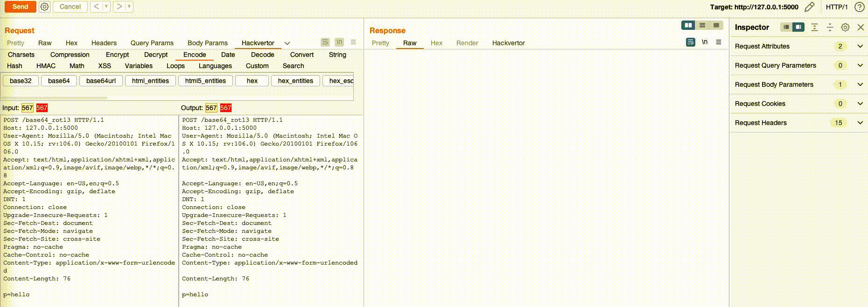Insert hex_entities encode tag
This screenshot has height=307, width=868.
(295, 81)
